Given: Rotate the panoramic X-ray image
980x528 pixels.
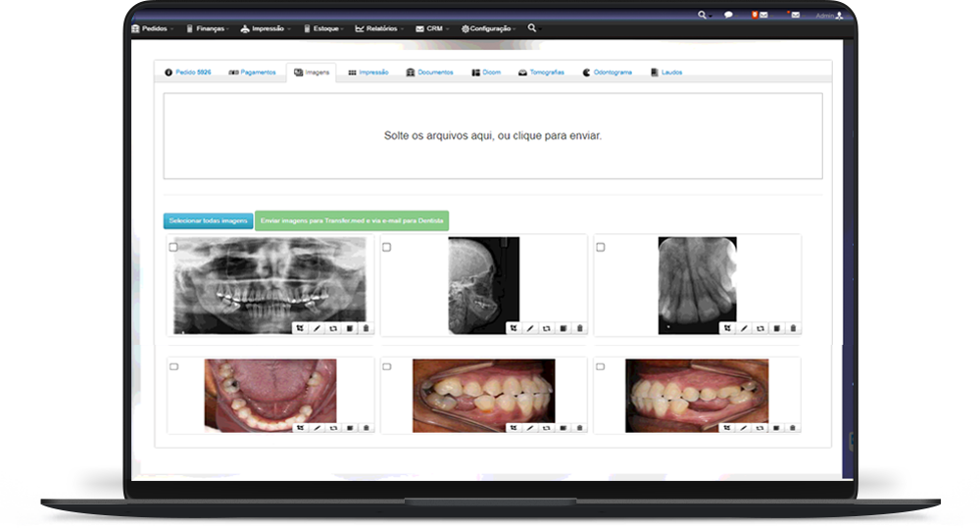Looking at the screenshot, I should (x=333, y=328).
